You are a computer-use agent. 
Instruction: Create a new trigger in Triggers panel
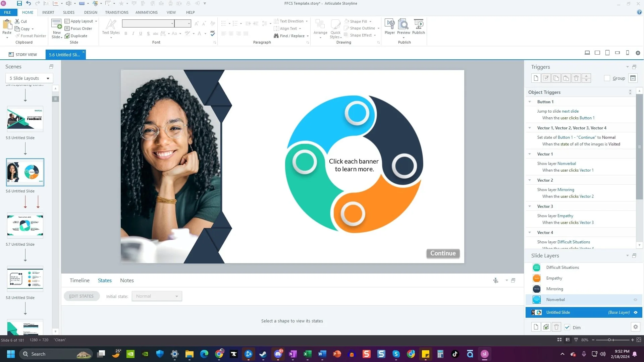click(x=536, y=78)
